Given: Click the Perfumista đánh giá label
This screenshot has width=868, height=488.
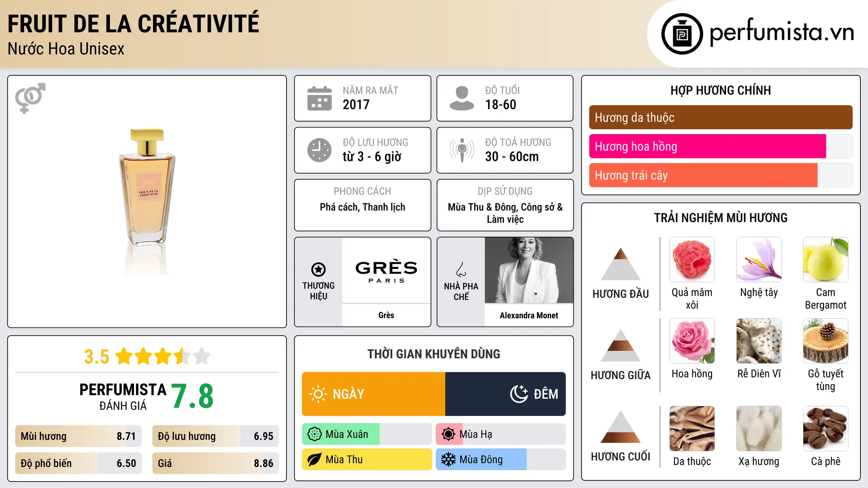Looking at the screenshot, I should [x=123, y=396].
